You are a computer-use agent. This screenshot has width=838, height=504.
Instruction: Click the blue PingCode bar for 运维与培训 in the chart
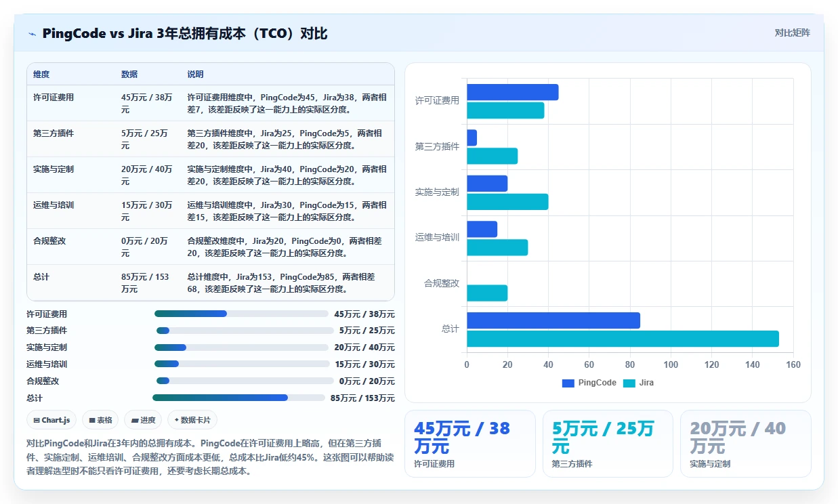click(x=482, y=229)
